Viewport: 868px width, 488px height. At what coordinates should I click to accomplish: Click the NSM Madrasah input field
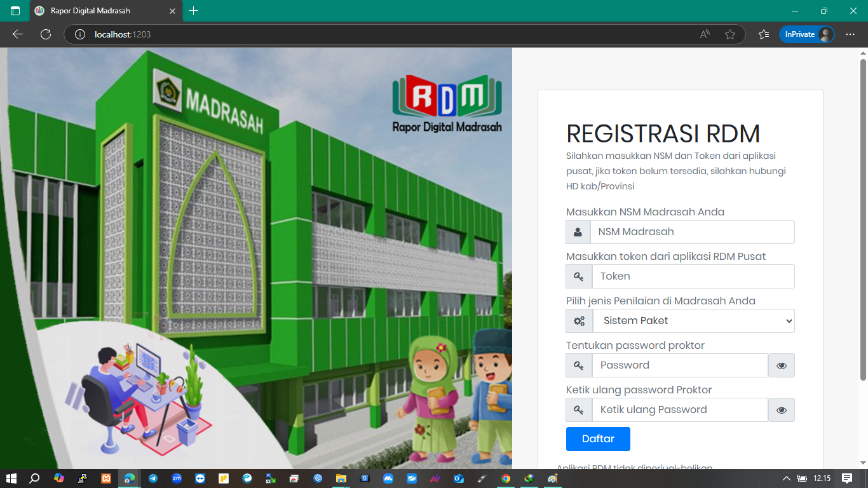point(693,232)
